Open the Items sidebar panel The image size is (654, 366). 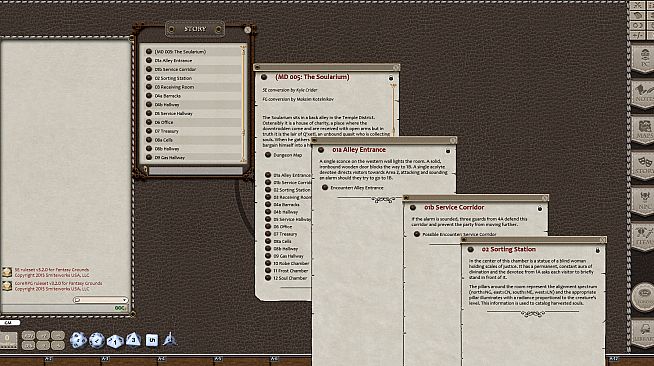pyautogui.click(x=644, y=237)
